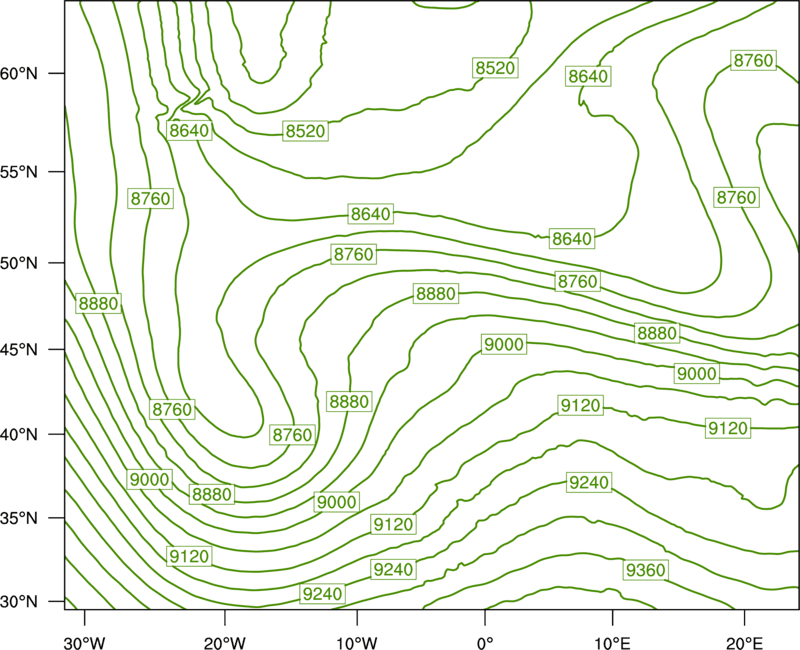Select the 55°N latitude axis label
This screenshot has width=800, height=650.
(x=19, y=172)
